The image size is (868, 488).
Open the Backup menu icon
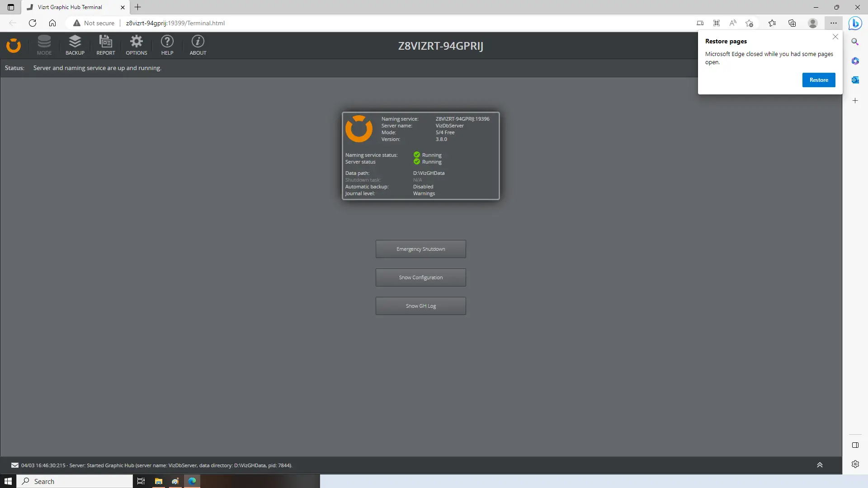[x=75, y=45]
